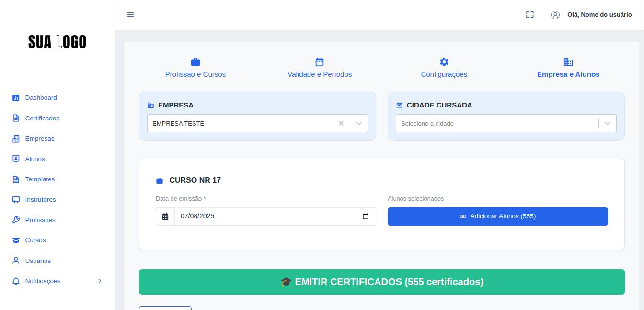Expand the Notificações submenu chevron

tap(100, 281)
